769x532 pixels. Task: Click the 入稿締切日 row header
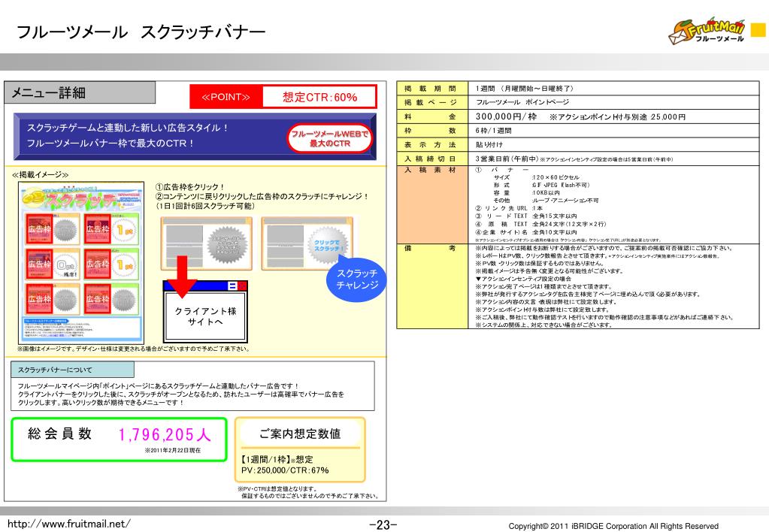pyautogui.click(x=432, y=159)
